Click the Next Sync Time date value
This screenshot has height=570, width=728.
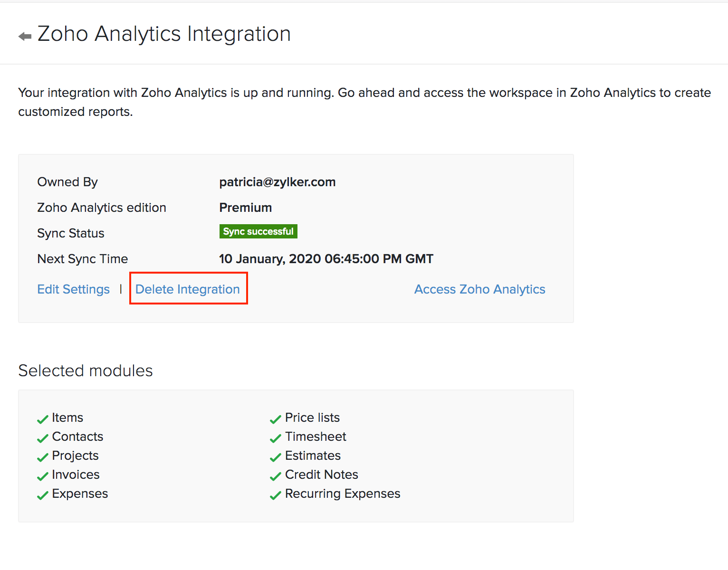326,259
